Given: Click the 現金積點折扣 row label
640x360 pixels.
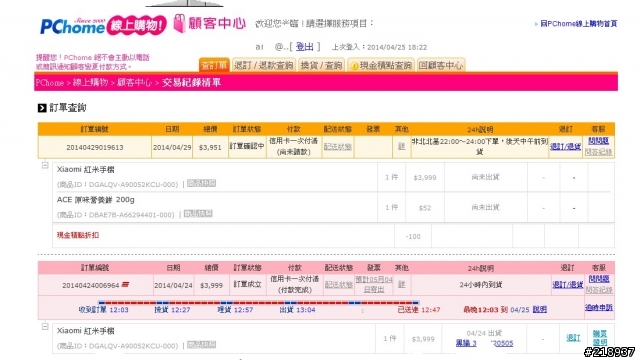Looking at the screenshot, I should click(78, 235).
